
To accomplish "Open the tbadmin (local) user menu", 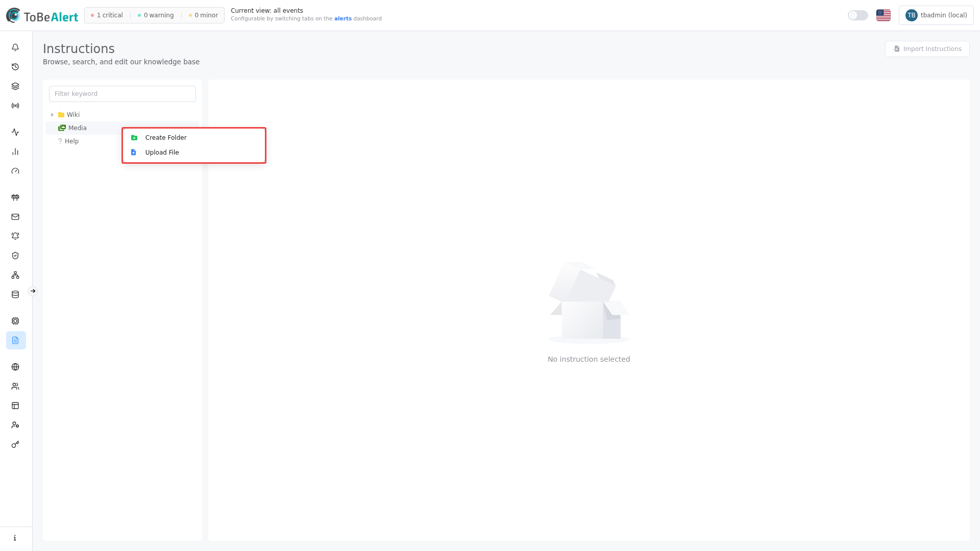I will [x=936, y=15].
